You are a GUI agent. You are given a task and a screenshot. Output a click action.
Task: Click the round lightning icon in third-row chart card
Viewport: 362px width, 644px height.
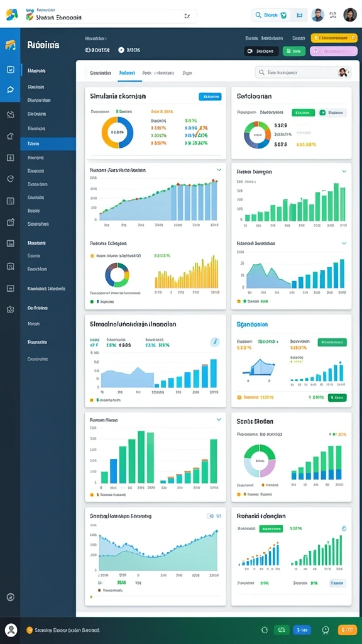(215, 342)
